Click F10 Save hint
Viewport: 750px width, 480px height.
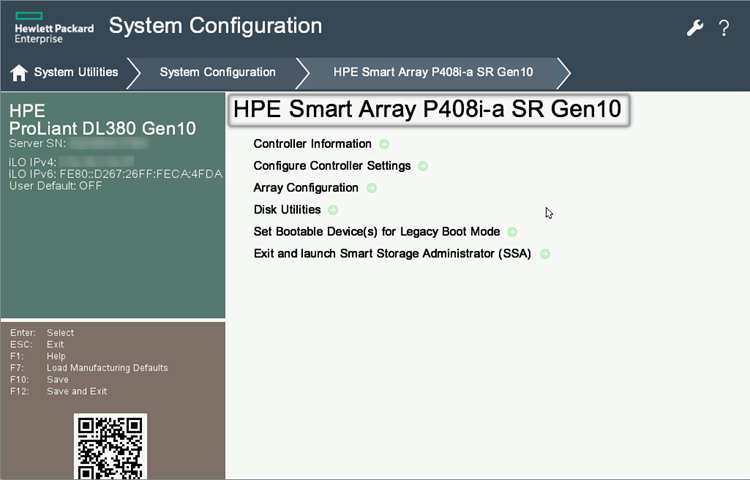[39, 380]
